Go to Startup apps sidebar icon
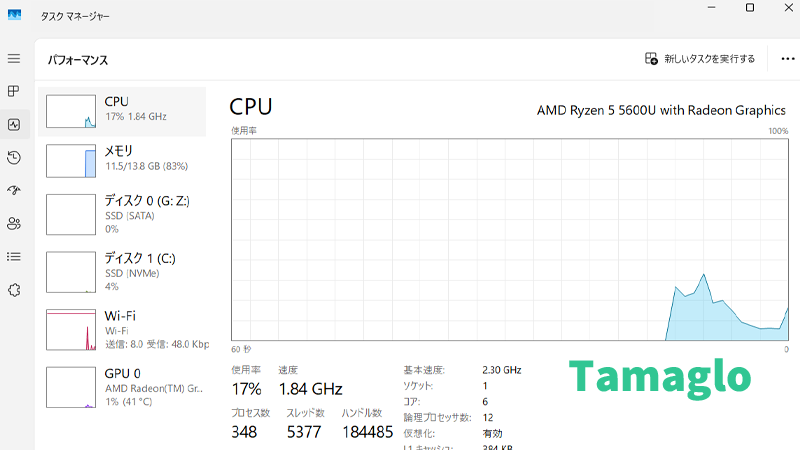This screenshot has width=800, height=450. click(x=14, y=190)
